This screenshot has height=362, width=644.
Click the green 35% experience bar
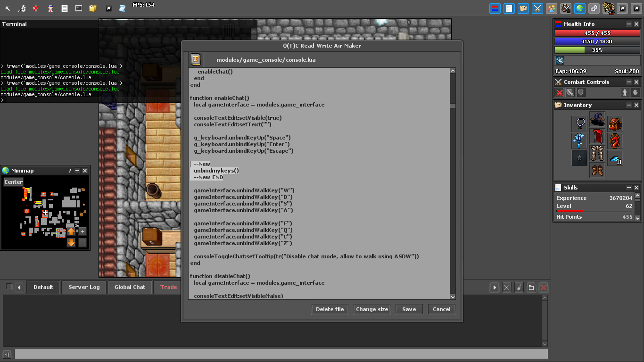click(x=597, y=50)
